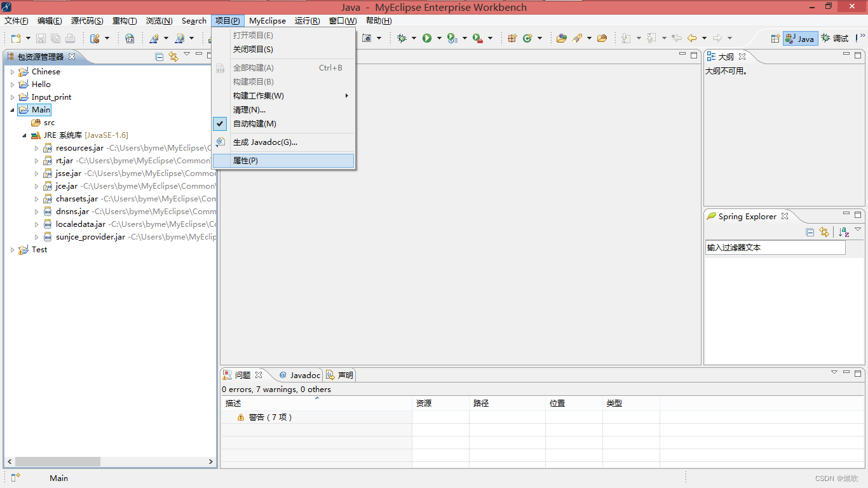Click the yellow Back arrow in toolbar
Screen dimensions: 868x488
[692, 38]
